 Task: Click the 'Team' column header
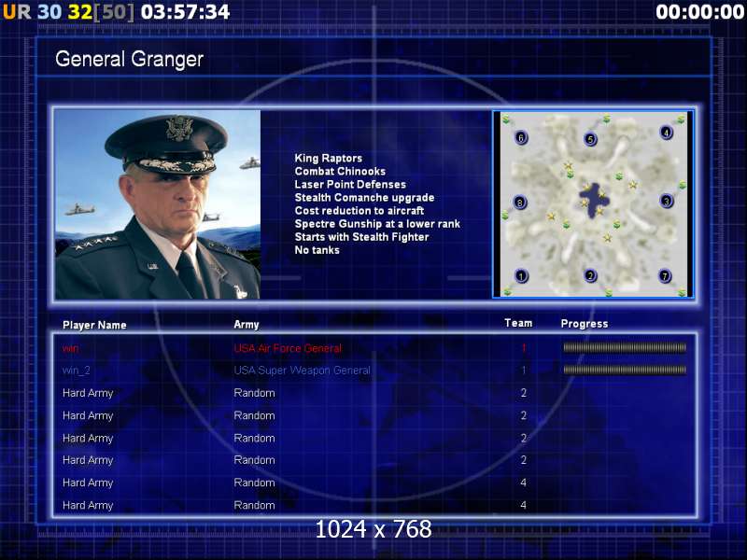pos(518,323)
